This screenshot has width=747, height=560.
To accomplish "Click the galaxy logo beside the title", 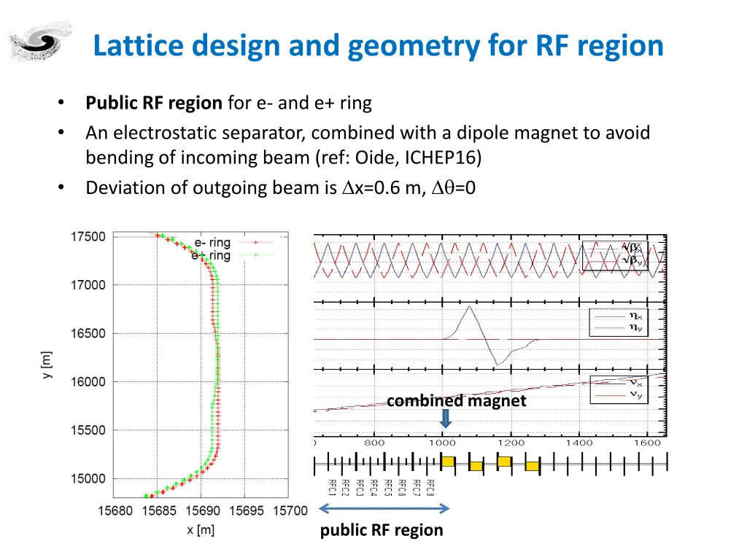I will [x=40, y=42].
